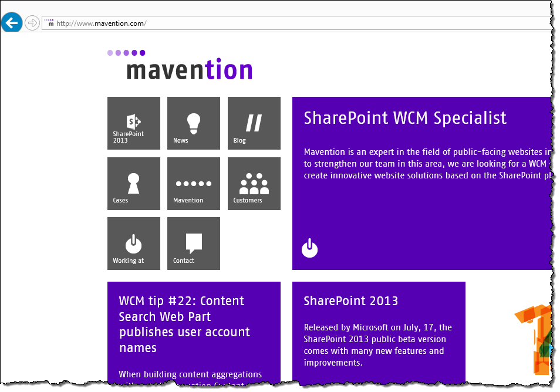Click the browser forward arrow button
The image size is (560, 392).
(32, 23)
